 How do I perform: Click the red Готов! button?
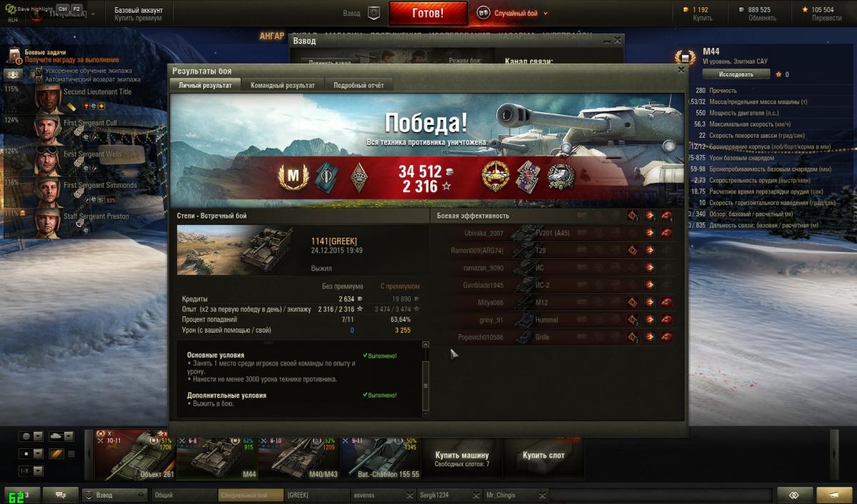click(x=428, y=13)
